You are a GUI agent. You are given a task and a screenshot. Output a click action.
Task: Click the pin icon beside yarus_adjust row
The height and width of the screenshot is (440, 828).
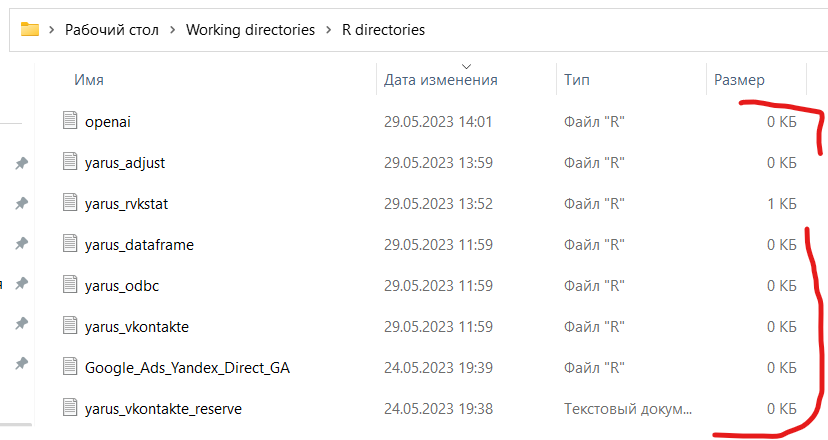pos(21,163)
